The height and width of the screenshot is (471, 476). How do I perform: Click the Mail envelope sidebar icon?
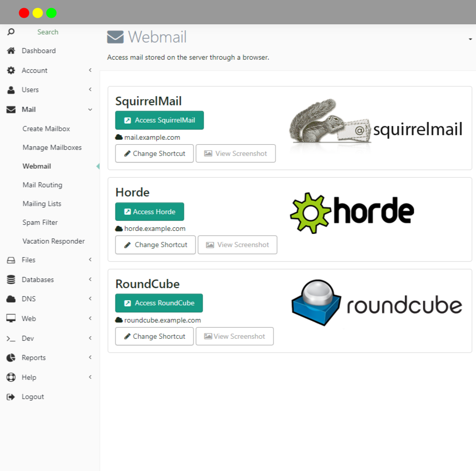point(11,109)
